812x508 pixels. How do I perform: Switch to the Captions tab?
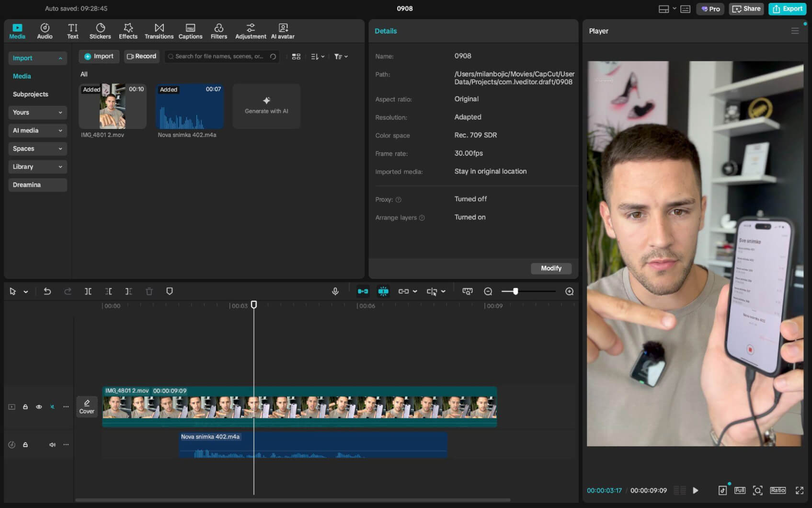190,31
